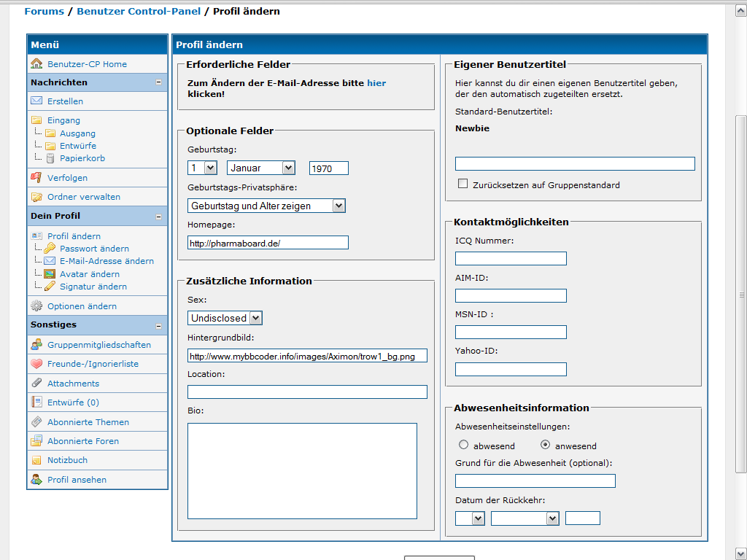This screenshot has width=747, height=560.
Task: Click the Hintergrundbild URL field
Action: (307, 356)
